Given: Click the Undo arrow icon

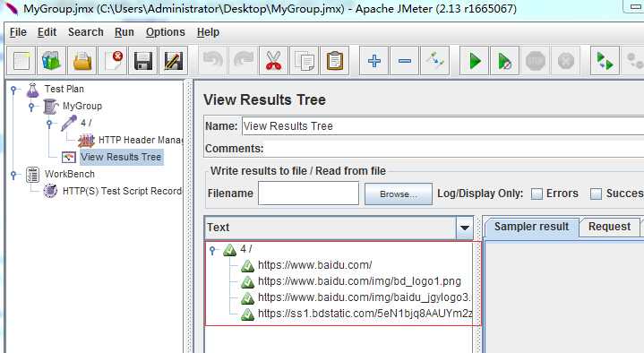Looking at the screenshot, I should [x=213, y=61].
